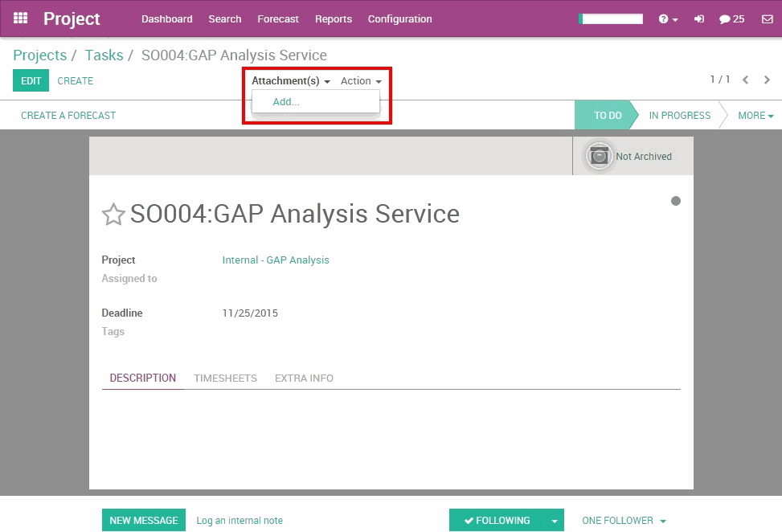Open the Configuration menu
Screen dimensions: 782x532
(x=399, y=18)
